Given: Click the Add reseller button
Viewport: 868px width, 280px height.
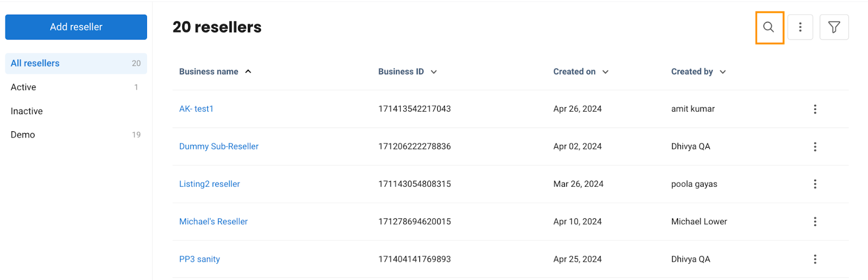Looking at the screenshot, I should pyautogui.click(x=76, y=27).
